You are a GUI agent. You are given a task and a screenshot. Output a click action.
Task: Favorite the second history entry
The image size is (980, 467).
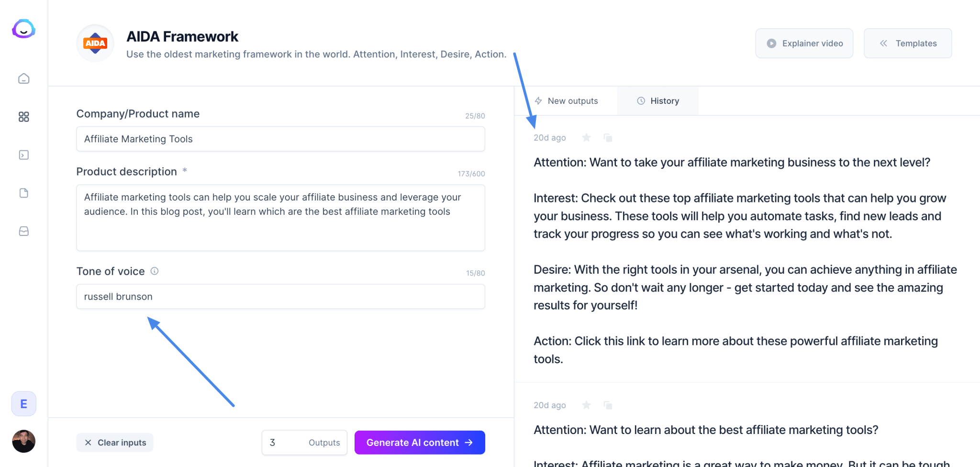pos(586,405)
